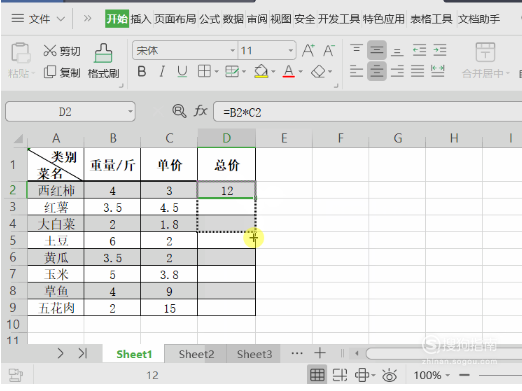Switch to Sheet3
Screen dimensions: 522x391
254,354
